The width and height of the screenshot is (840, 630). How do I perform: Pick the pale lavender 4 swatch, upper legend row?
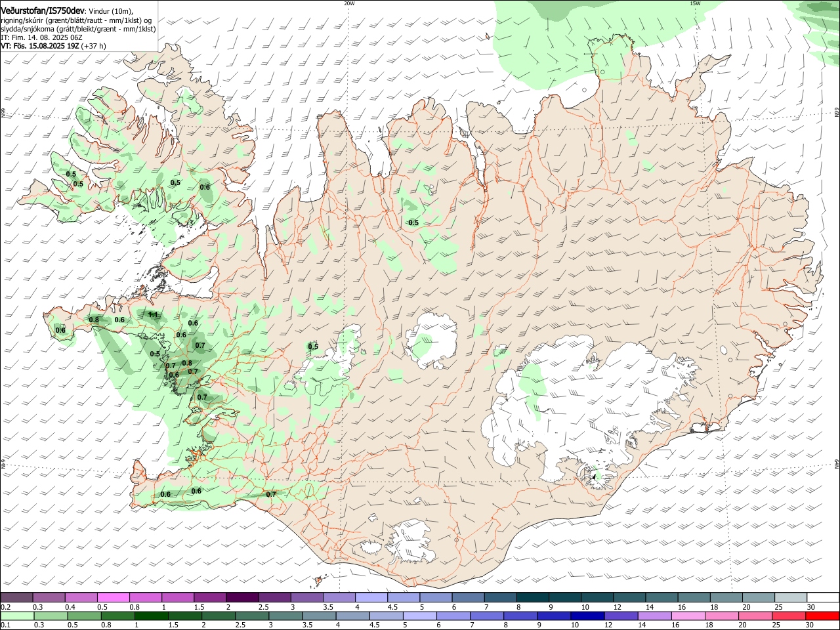(371, 598)
